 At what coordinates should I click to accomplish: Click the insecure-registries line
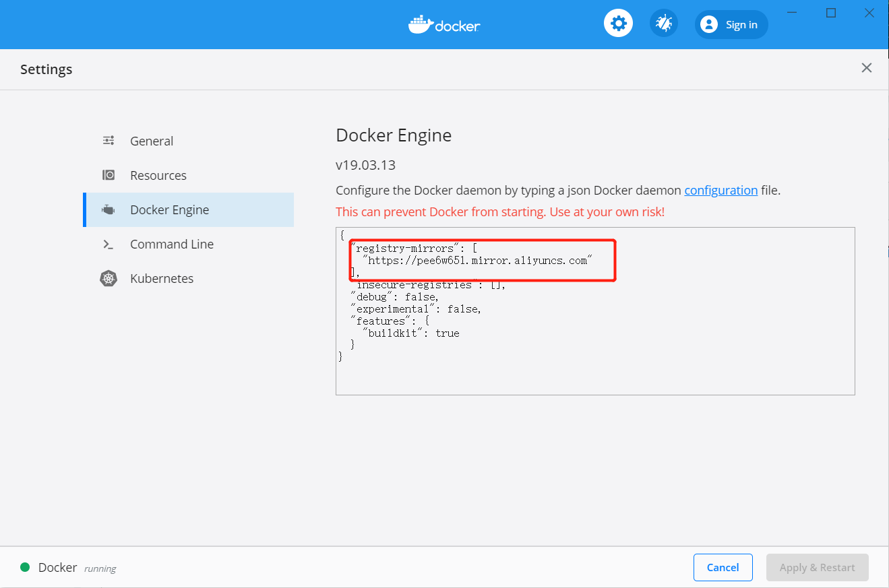pyautogui.click(x=428, y=285)
